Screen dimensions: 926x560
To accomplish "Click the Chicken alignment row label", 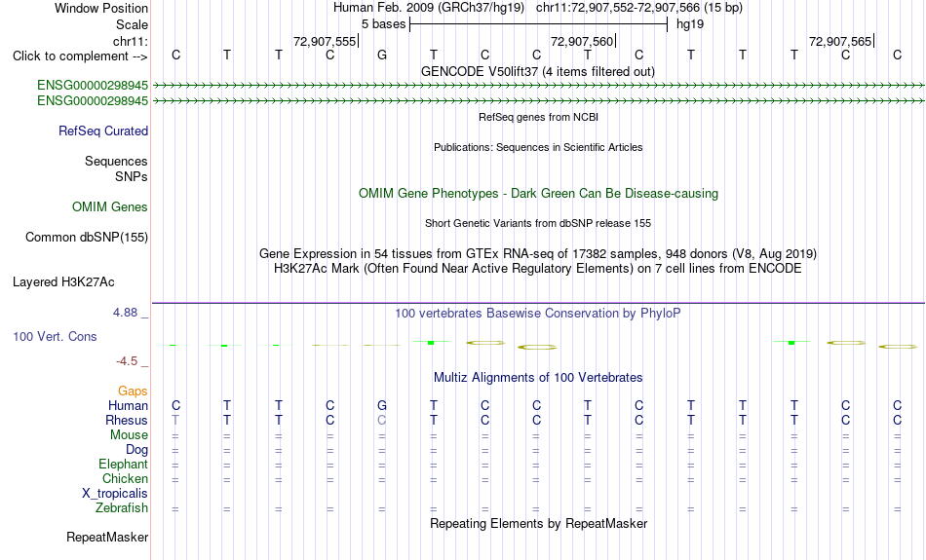I will tap(125, 478).
